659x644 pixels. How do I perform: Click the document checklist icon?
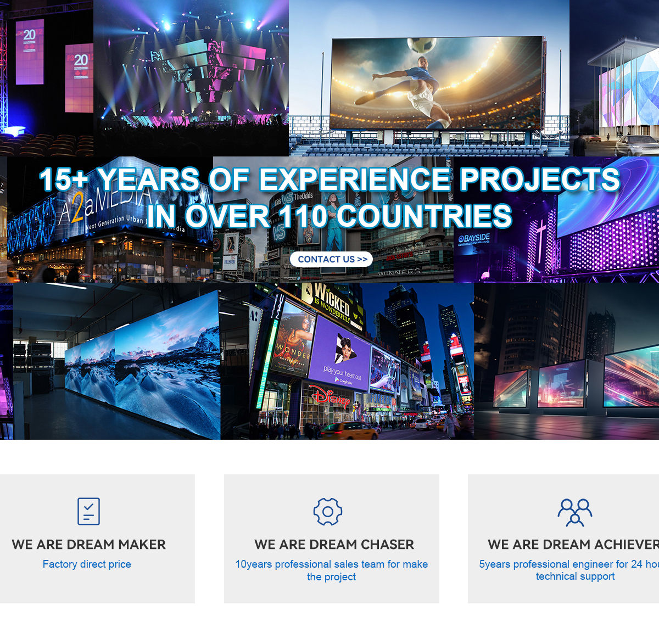click(88, 511)
